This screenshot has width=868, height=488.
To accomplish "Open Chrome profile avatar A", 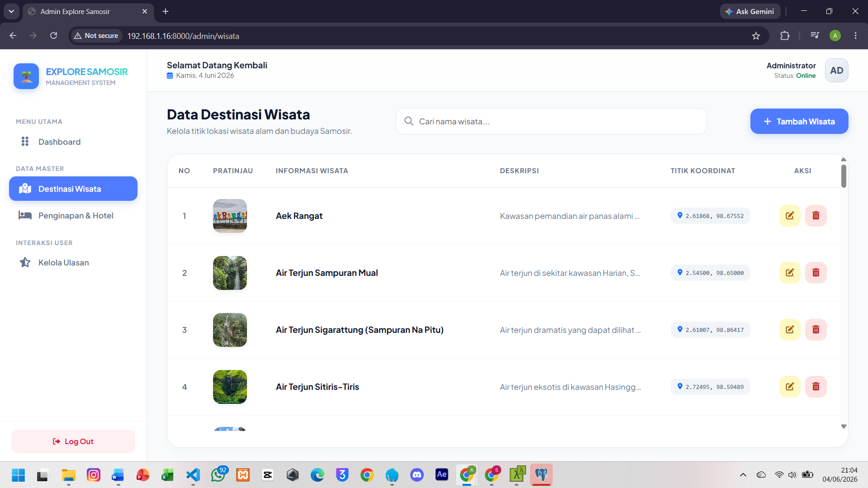I will coord(835,36).
